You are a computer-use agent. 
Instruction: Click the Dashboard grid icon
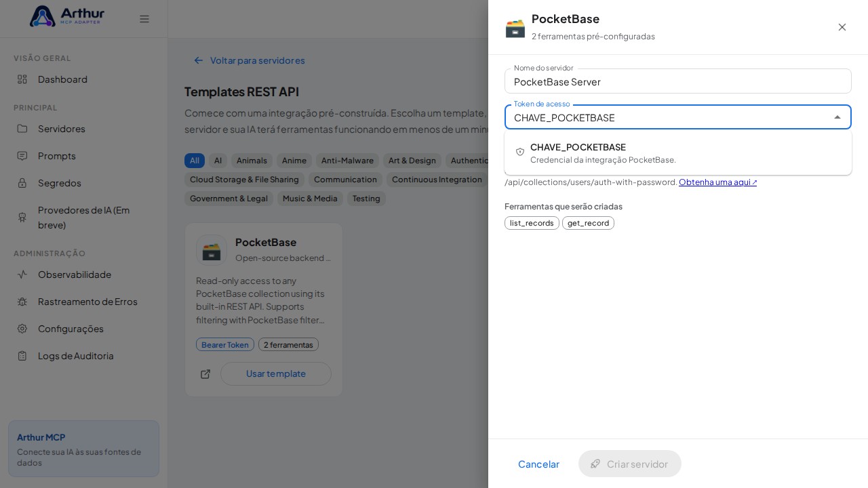tap(22, 79)
